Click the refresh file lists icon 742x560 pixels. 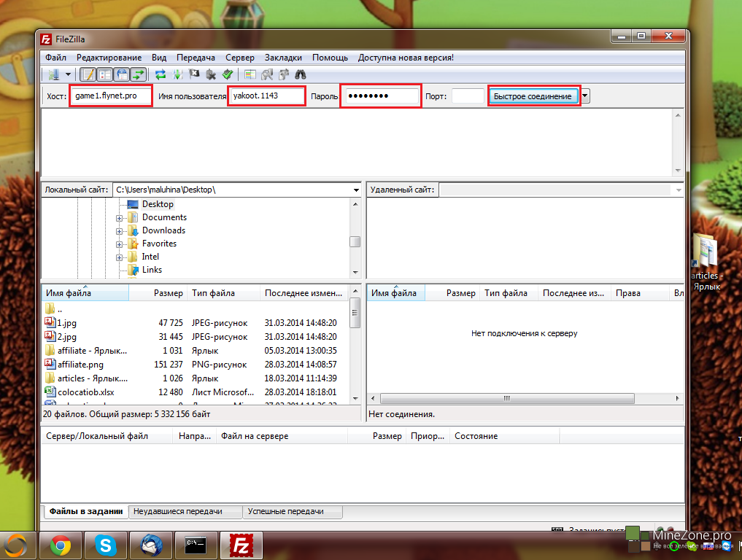(161, 74)
